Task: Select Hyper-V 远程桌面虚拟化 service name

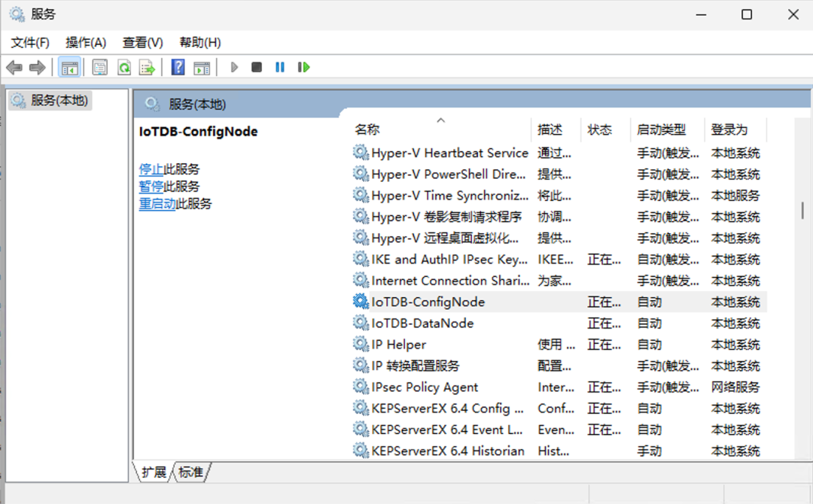Action: coord(445,238)
